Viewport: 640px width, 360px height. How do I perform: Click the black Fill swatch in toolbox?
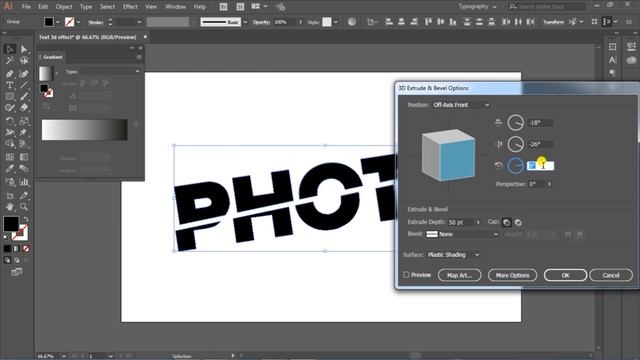tap(11, 224)
